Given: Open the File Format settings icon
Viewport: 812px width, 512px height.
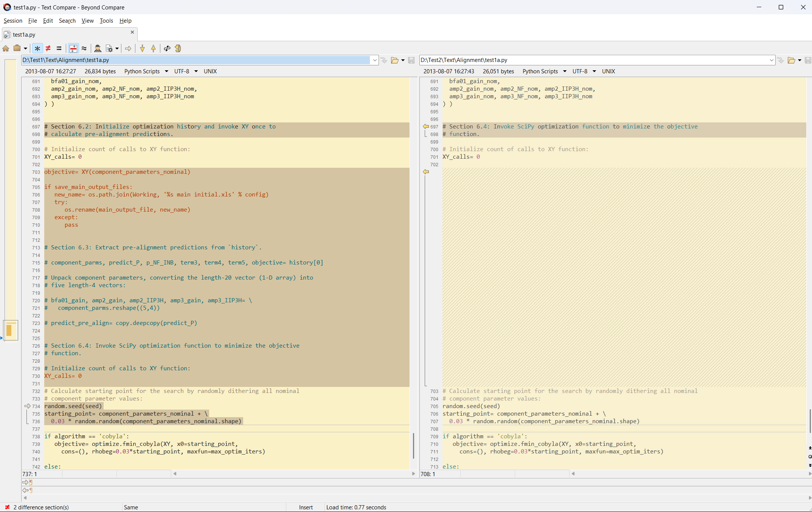Looking at the screenshot, I should [x=109, y=48].
